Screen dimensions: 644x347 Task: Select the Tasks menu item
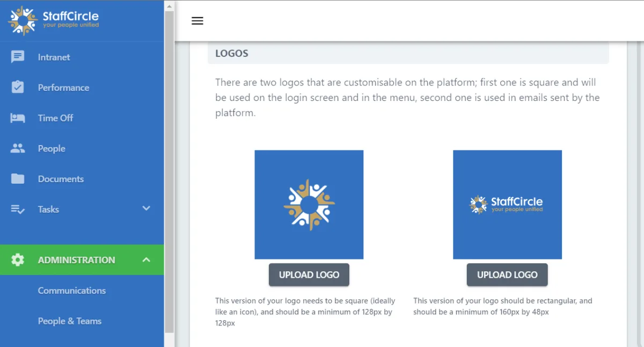point(82,209)
